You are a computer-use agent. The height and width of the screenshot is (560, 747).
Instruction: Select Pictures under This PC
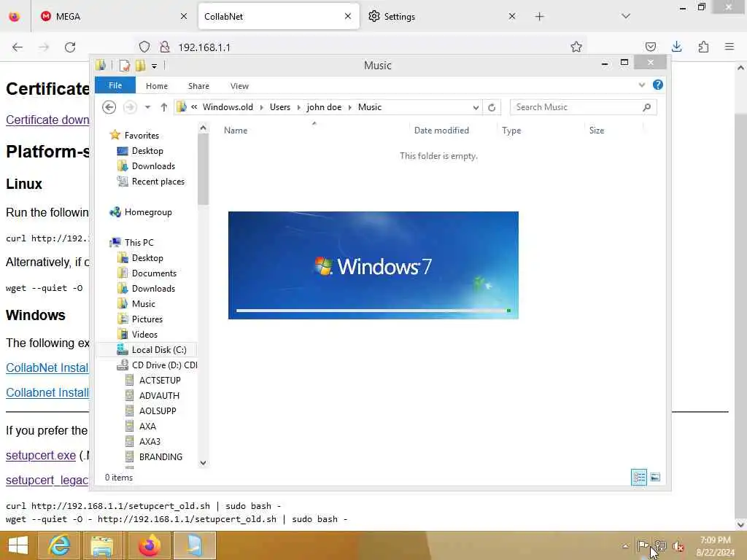pos(147,319)
